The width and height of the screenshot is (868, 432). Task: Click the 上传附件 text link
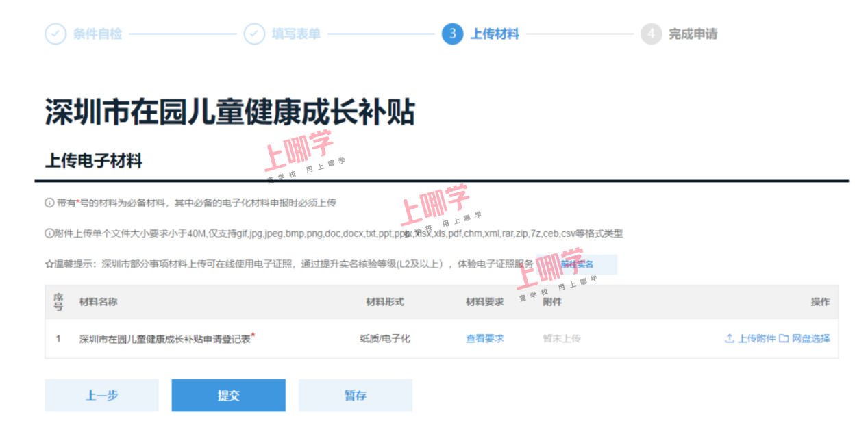coord(756,338)
